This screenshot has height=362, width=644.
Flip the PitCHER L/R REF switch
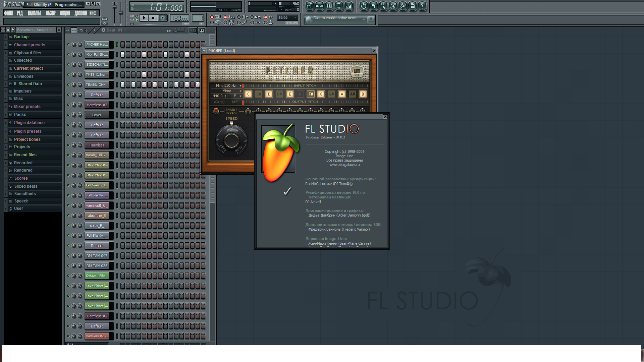(357, 71)
